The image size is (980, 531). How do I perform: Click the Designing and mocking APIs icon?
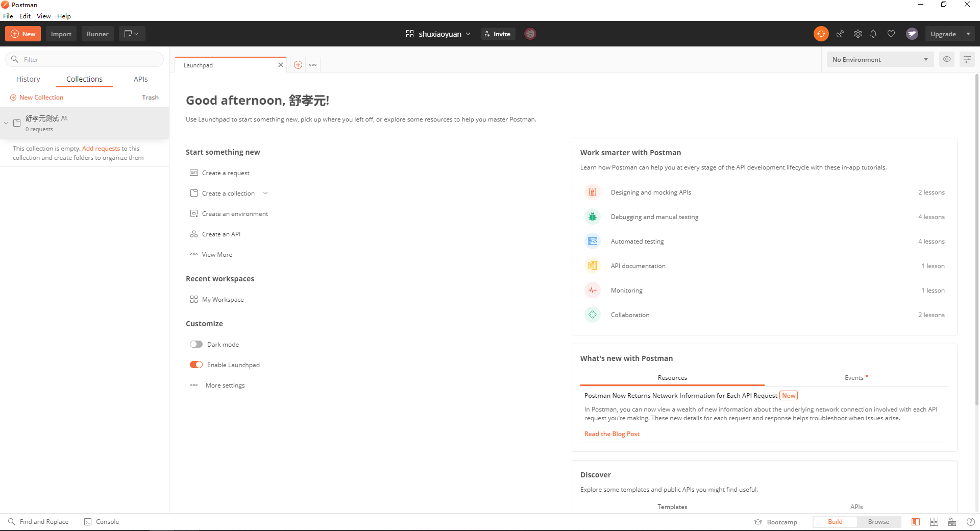point(593,192)
